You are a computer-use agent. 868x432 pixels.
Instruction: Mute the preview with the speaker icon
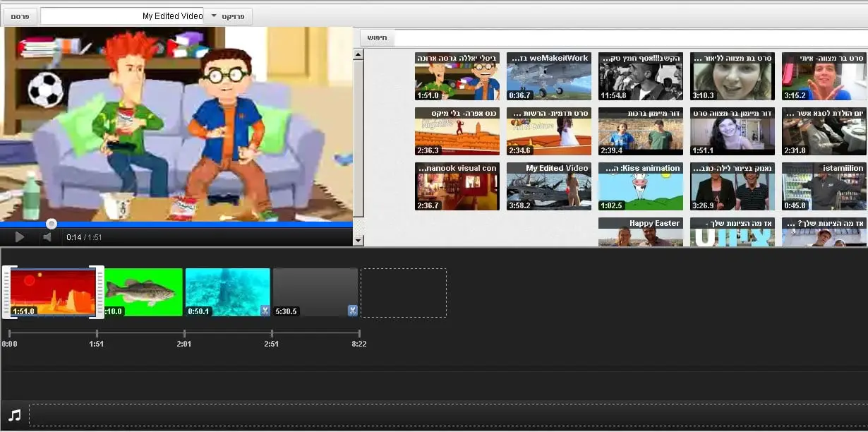pos(47,237)
